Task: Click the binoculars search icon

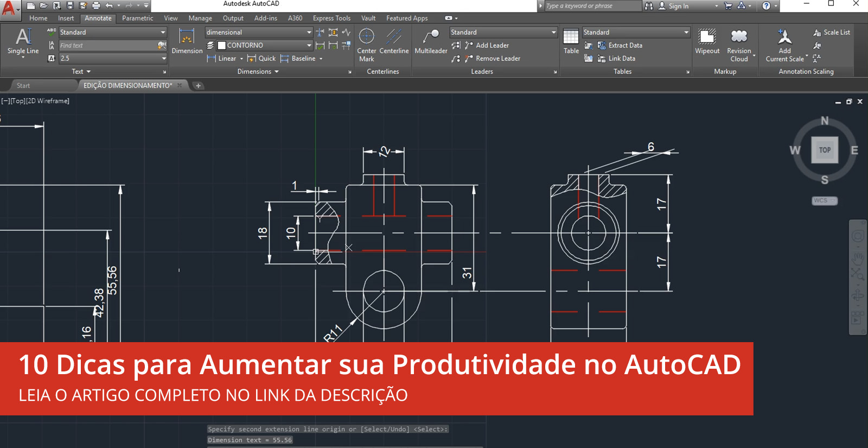Action: [649, 6]
